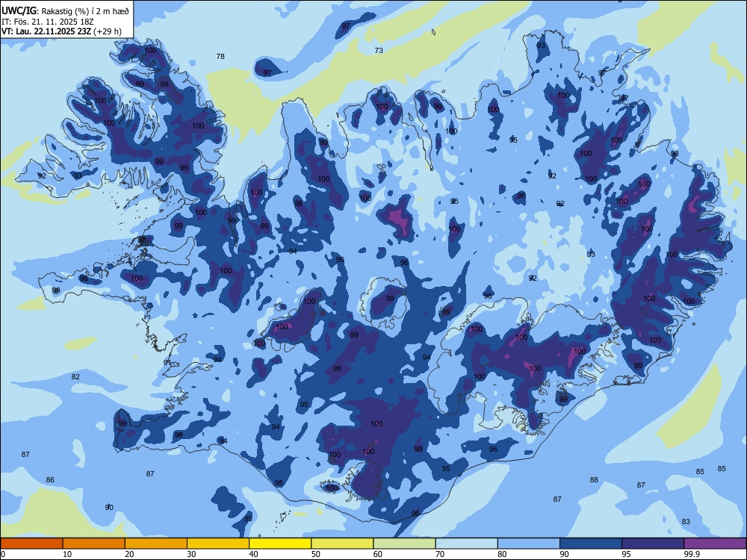747x560 pixels.
Task: Pick the light green 60–70 legend swatch
Action: [404, 544]
